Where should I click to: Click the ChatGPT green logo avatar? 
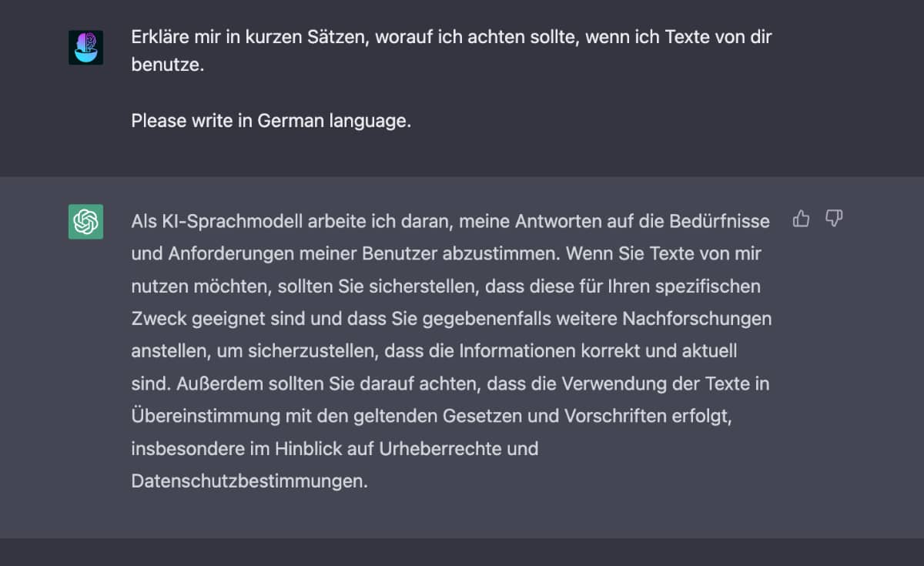pyautogui.click(x=85, y=222)
